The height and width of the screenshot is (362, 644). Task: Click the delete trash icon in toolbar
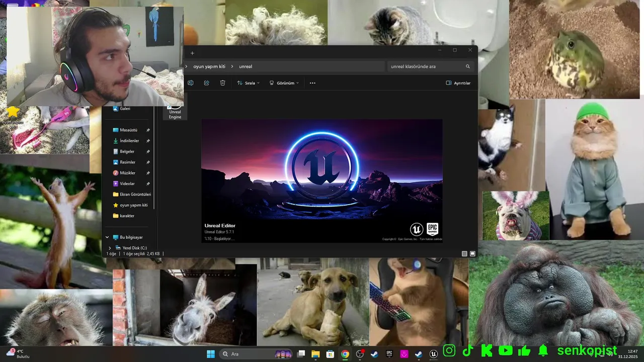tap(223, 83)
